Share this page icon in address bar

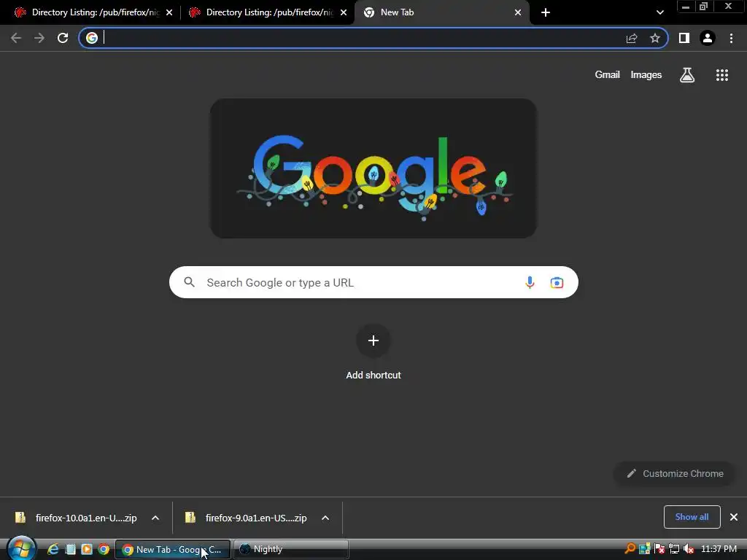pos(632,38)
